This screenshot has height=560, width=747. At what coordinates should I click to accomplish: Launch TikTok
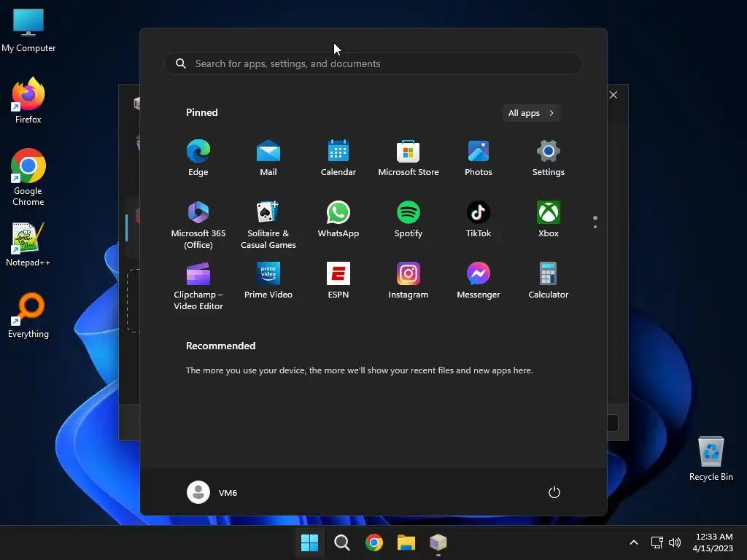[x=479, y=219]
